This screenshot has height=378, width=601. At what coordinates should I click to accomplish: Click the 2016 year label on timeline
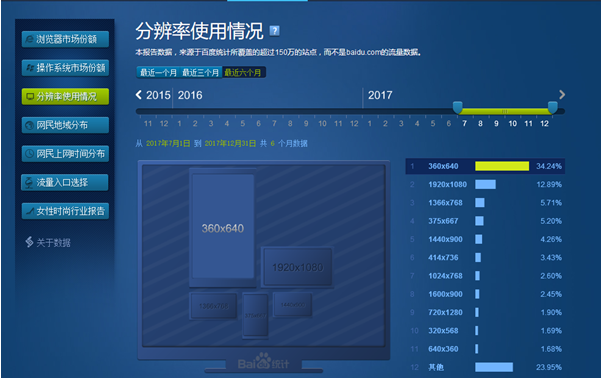[x=190, y=95]
